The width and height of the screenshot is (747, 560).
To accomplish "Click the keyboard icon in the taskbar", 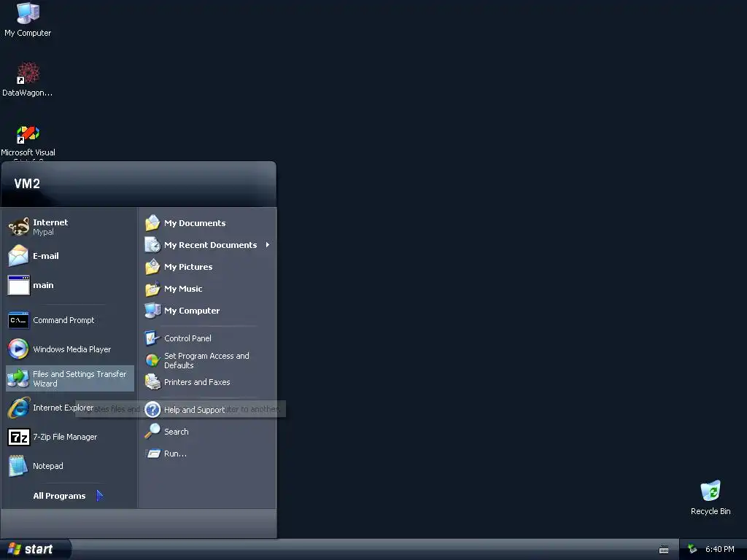I will pyautogui.click(x=664, y=550).
